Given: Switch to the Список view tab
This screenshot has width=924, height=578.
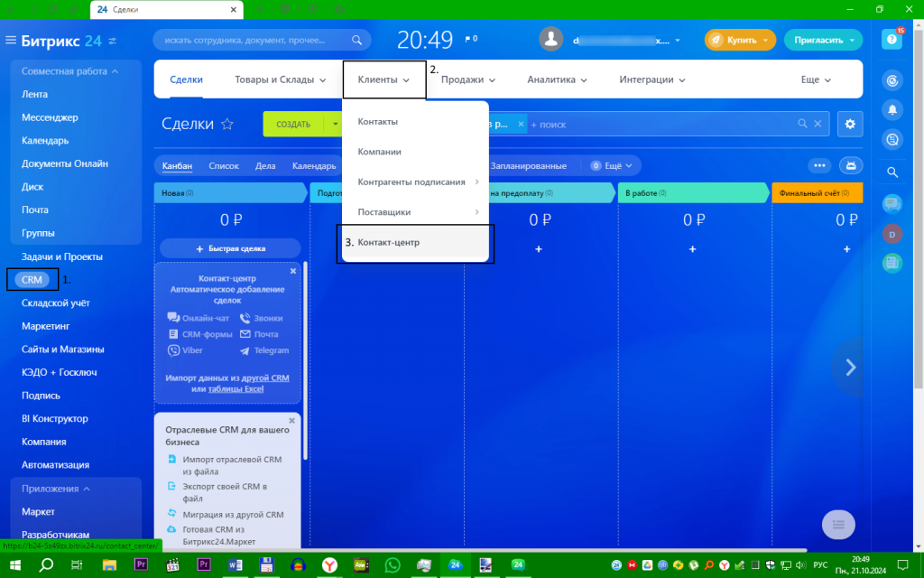Looking at the screenshot, I should 224,166.
